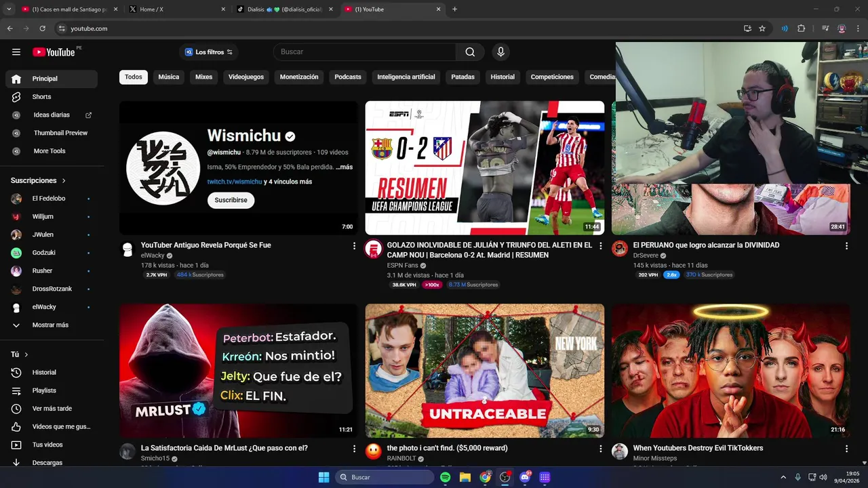
Task: Click the YouTube logo
Action: tap(54, 52)
